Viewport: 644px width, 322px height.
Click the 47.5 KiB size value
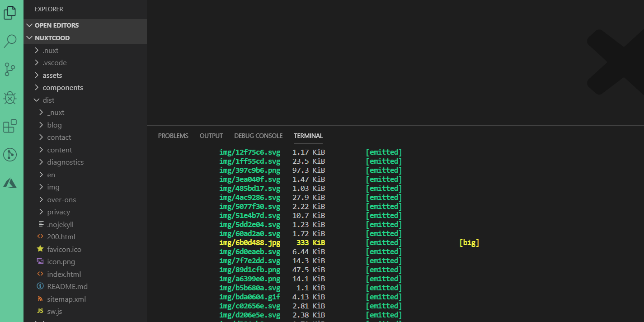click(309, 270)
